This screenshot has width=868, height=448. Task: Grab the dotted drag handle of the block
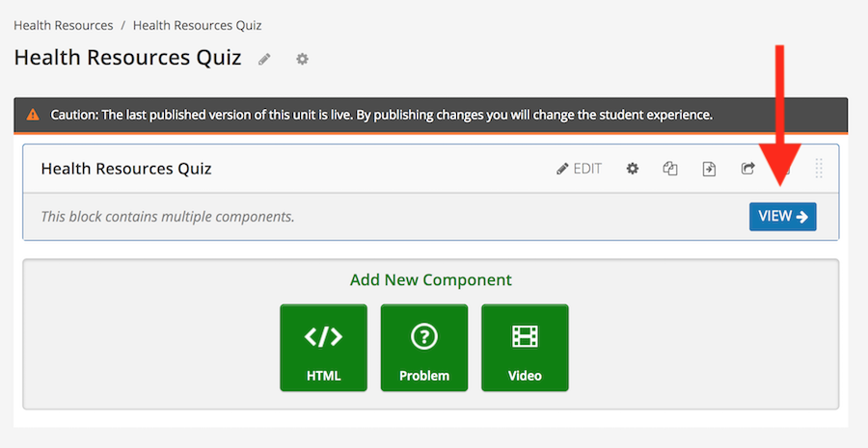(x=819, y=169)
